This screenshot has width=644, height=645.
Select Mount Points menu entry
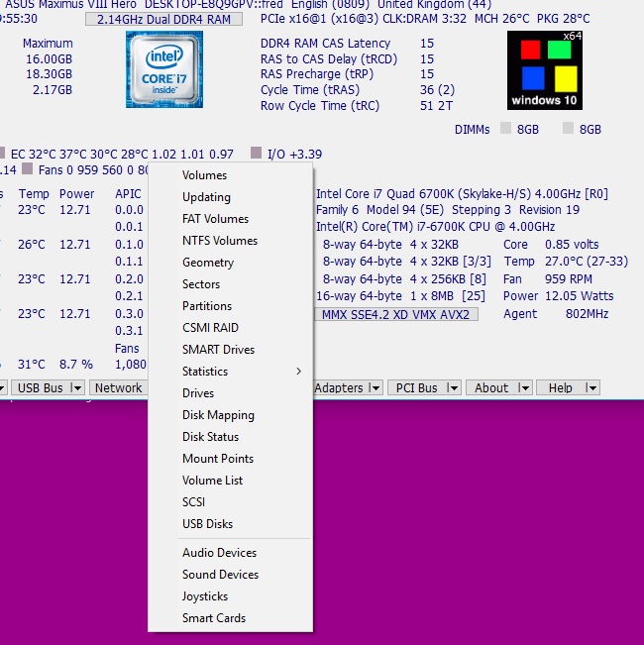click(230, 459)
